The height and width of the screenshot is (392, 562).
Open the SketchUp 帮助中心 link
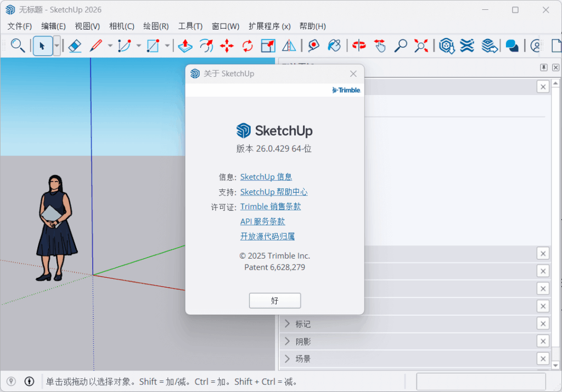(274, 192)
